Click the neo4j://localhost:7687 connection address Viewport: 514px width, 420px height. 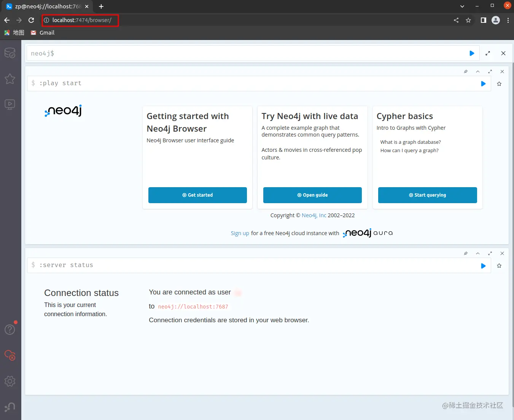tap(193, 307)
